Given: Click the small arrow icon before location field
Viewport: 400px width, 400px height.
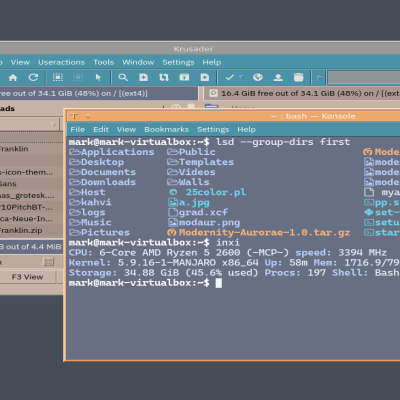Looking at the screenshot, I should click(x=319, y=78).
